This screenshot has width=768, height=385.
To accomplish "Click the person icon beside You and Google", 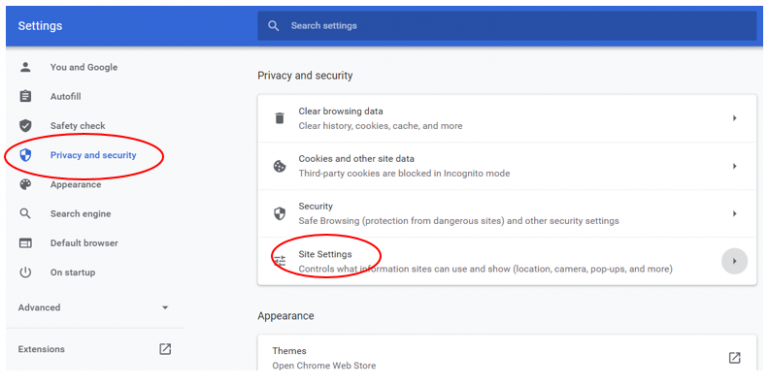I will click(25, 67).
